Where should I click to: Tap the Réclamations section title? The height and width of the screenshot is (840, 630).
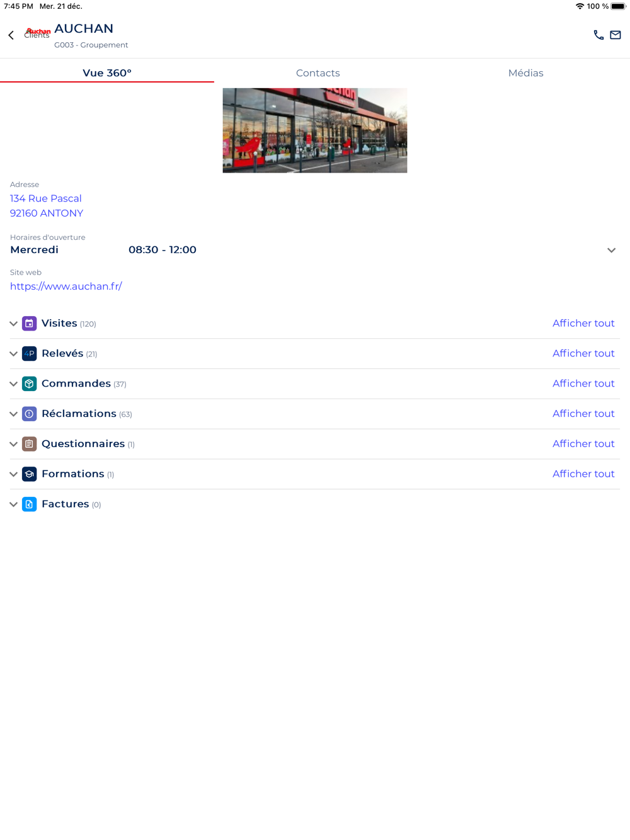click(x=79, y=414)
